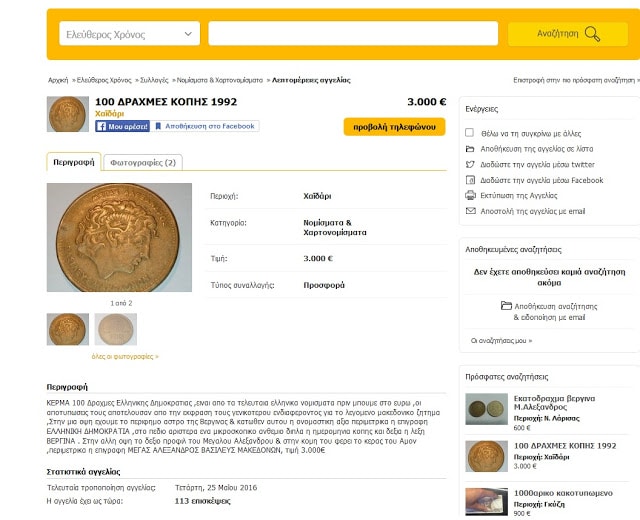
Task: Click the printer icon for Εκτύπωση της Αγγελίας
Action: click(470, 196)
